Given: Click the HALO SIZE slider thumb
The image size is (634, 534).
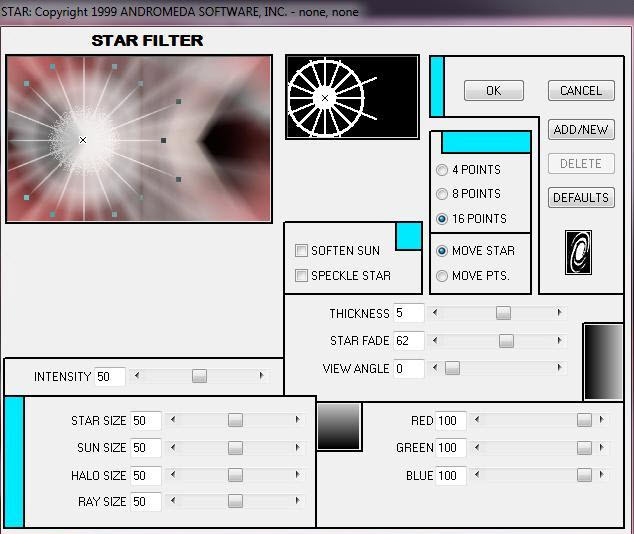Looking at the screenshot, I should click(235, 475).
